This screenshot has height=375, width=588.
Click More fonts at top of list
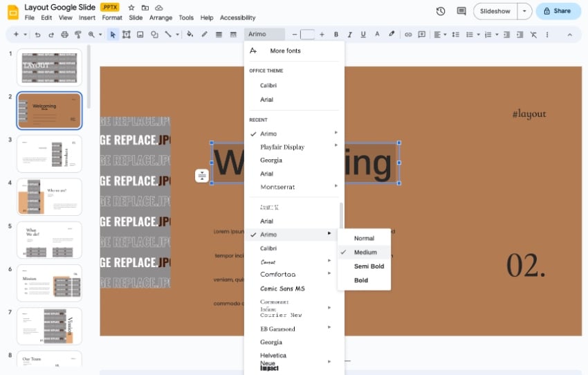coord(285,51)
